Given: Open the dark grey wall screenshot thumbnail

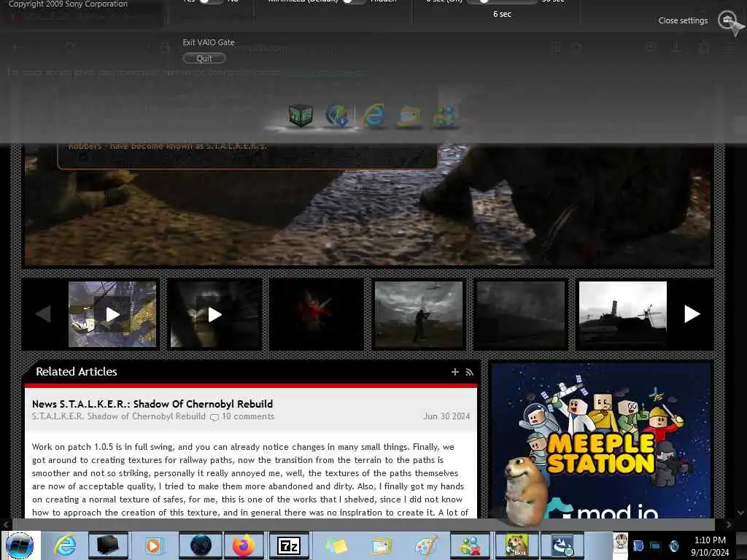Looking at the screenshot, I should click(521, 314).
